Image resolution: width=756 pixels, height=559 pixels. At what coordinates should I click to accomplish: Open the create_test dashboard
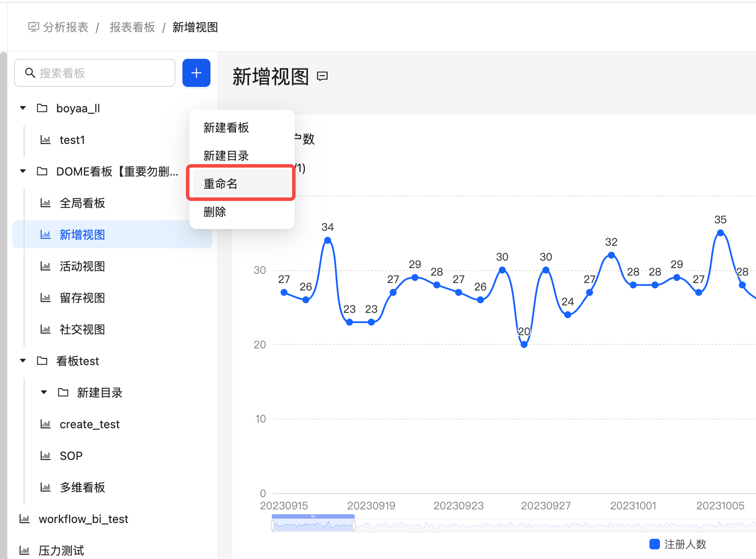(89, 424)
